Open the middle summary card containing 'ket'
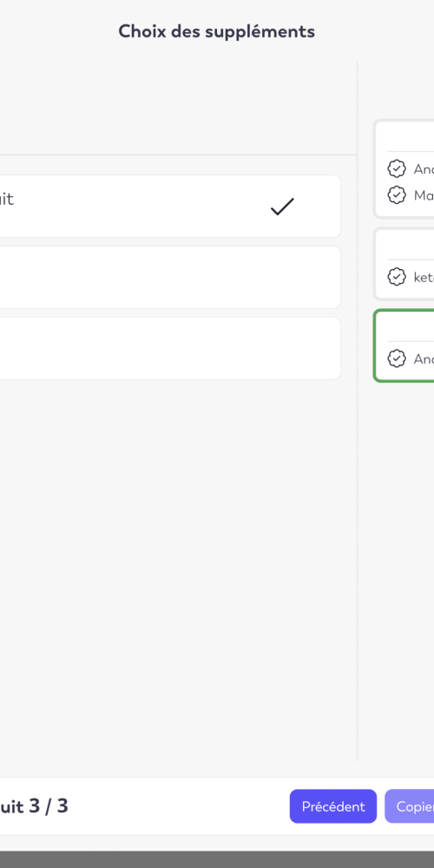The image size is (434, 868). pyautogui.click(x=404, y=264)
